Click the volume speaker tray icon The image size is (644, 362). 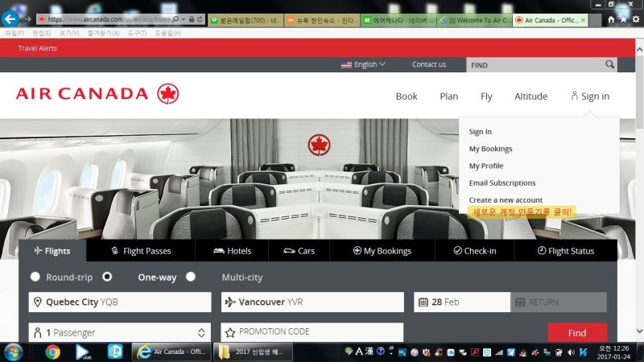coord(571,352)
